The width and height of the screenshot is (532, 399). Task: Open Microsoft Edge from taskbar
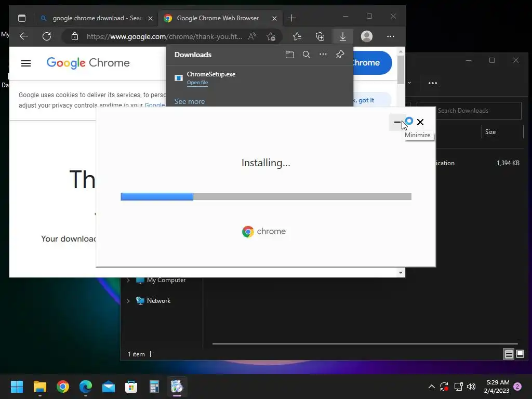click(86, 387)
